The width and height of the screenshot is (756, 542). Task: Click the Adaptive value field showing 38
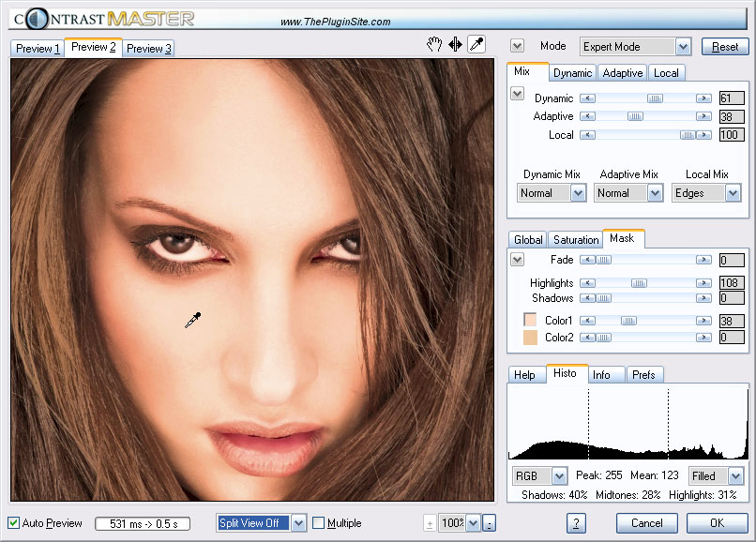tap(731, 116)
